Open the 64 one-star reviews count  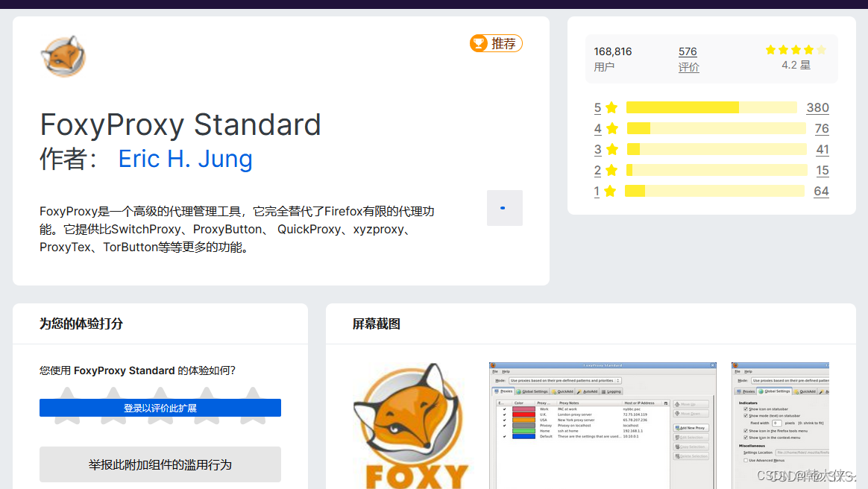point(821,191)
